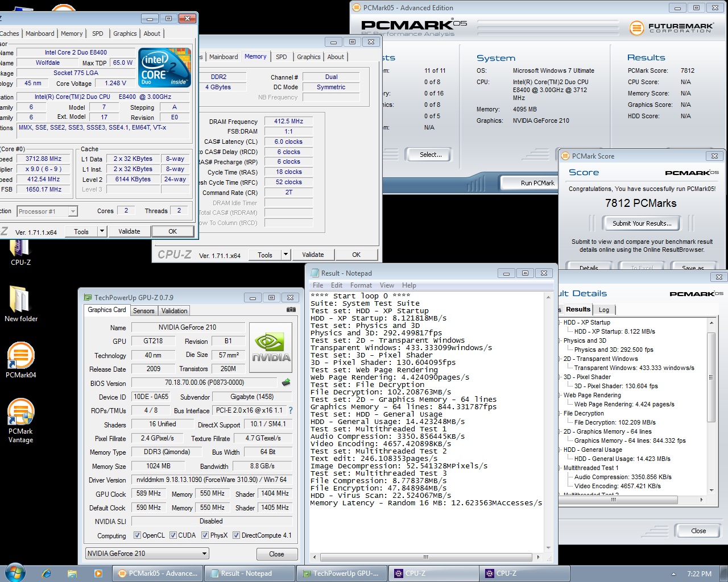Collapse the HDD - XP Startup tree node
Screen dimensions: 728x582
[560, 323]
